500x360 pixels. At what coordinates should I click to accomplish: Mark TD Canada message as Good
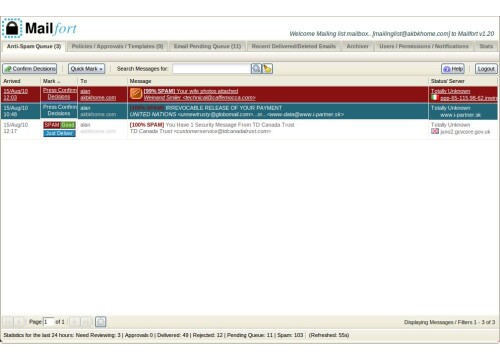pos(68,125)
